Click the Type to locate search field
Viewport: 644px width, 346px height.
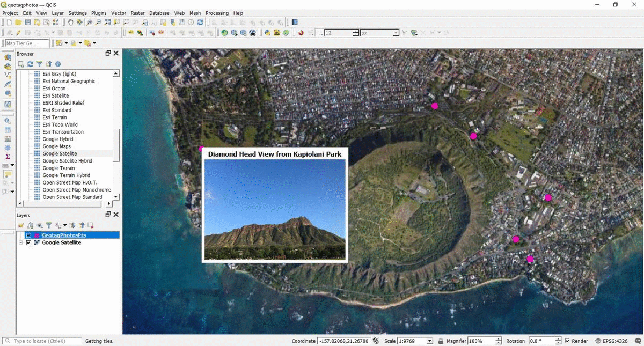40,341
